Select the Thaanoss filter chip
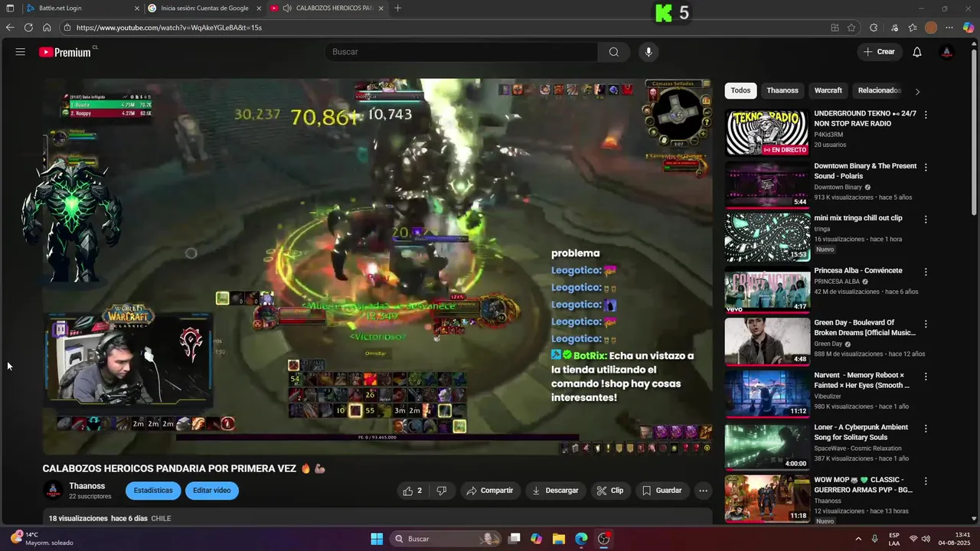Screen dimensions: 980x551 [782, 90]
